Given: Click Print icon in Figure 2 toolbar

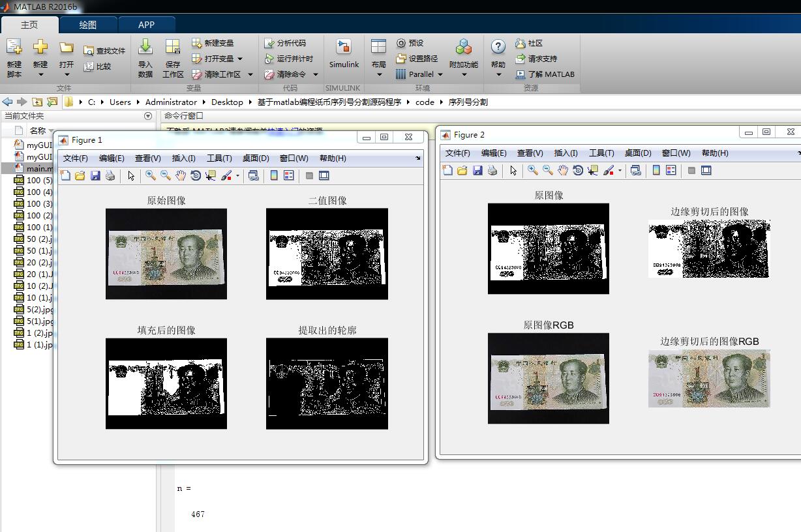Looking at the screenshot, I should click(x=492, y=170).
